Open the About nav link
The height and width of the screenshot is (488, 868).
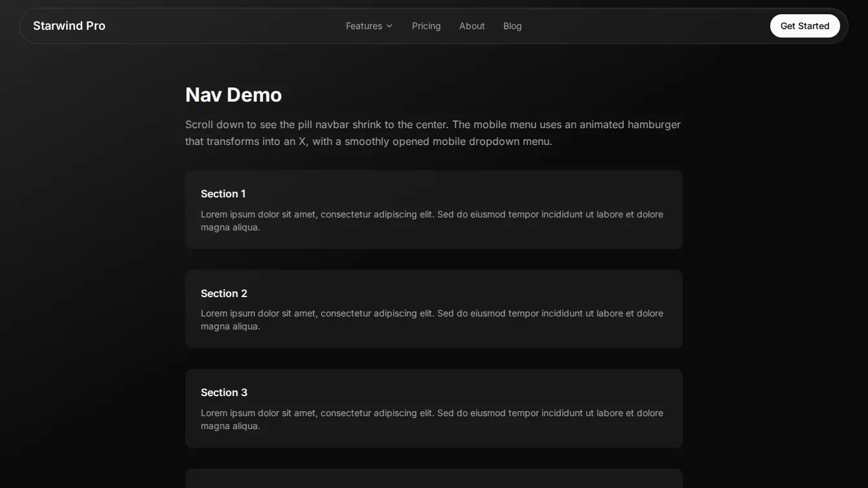pos(472,26)
